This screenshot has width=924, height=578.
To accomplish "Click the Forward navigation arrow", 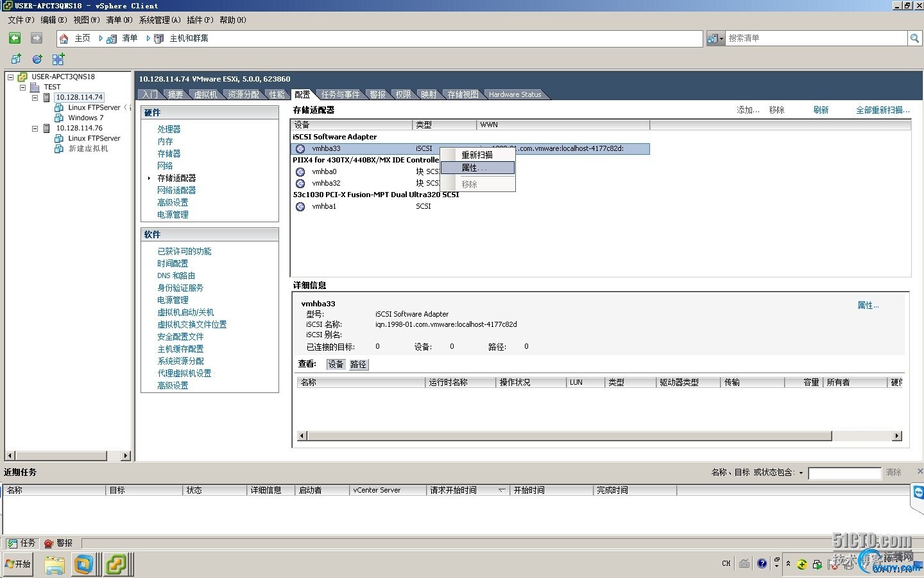I will (37, 39).
